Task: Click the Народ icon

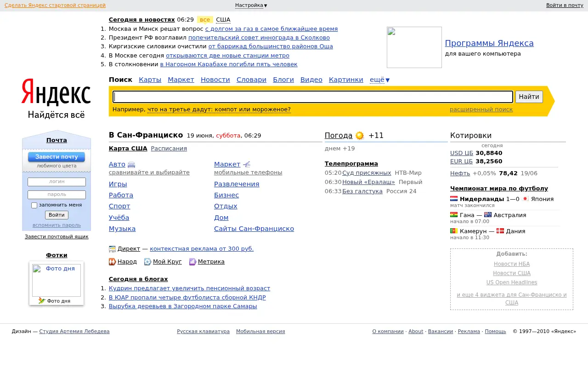Action: 112,262
